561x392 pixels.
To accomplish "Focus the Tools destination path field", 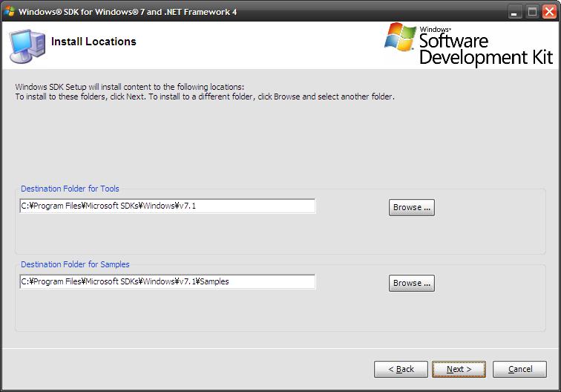I will [168, 206].
